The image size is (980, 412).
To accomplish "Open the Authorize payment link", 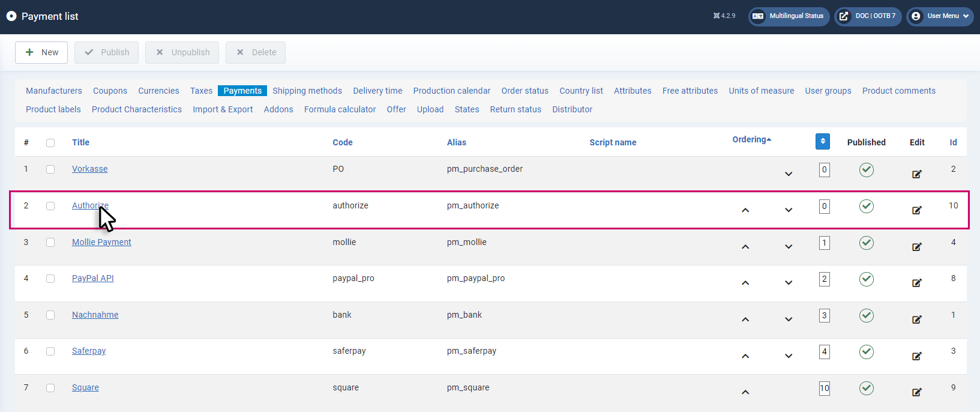I will point(90,205).
